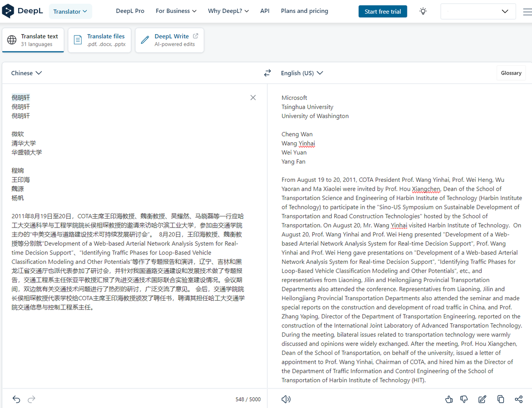Redo the source text edit
This screenshot has width=532, height=408.
tap(31, 399)
